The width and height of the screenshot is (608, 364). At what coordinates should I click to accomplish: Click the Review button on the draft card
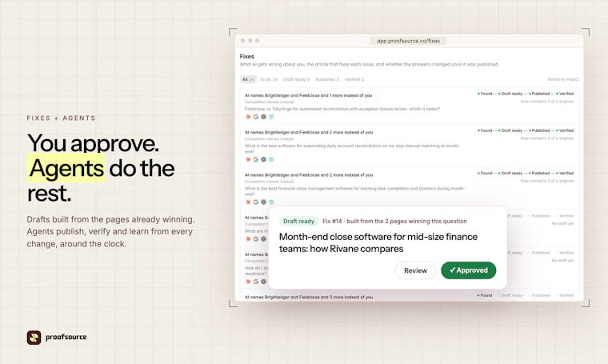415,270
